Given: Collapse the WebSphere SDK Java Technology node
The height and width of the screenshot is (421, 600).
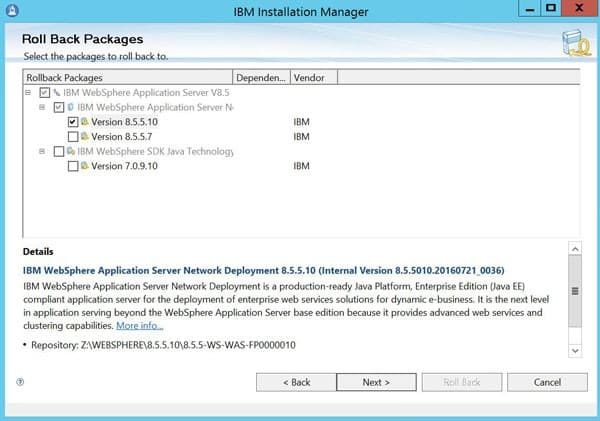Looking at the screenshot, I should tap(42, 151).
